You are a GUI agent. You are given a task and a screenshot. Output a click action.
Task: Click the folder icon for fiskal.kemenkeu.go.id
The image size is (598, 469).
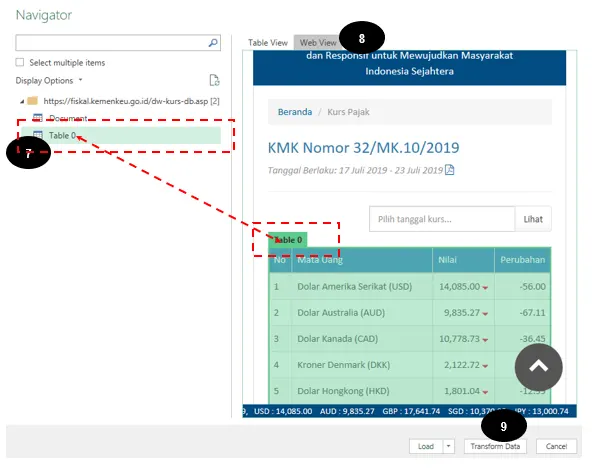33,101
